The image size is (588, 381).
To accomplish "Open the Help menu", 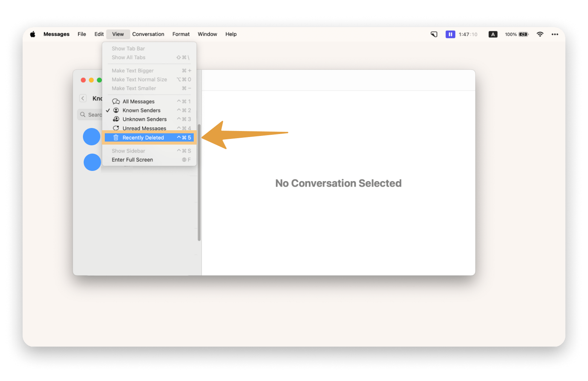I will click(x=231, y=34).
